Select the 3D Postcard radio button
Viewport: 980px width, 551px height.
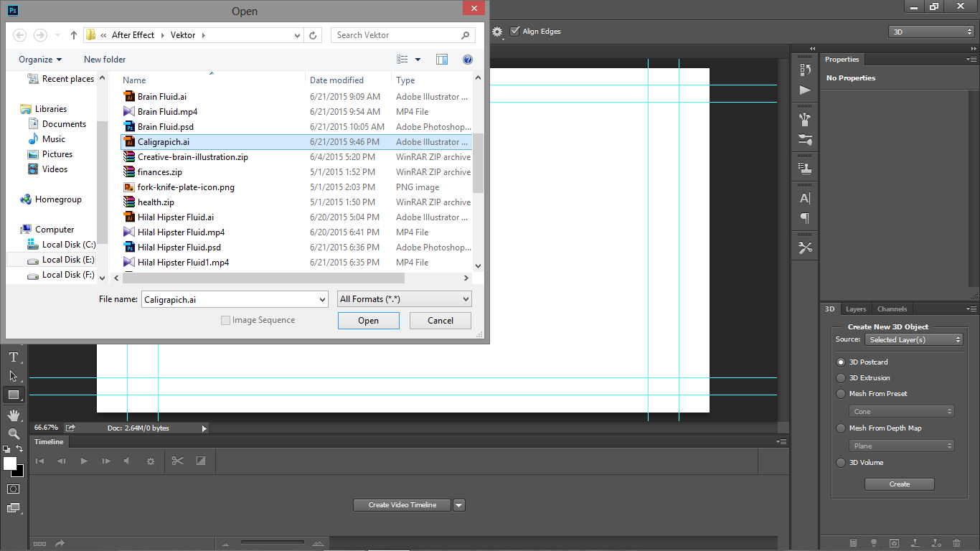point(841,362)
